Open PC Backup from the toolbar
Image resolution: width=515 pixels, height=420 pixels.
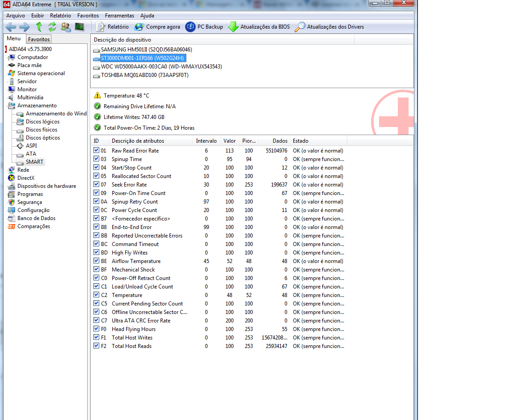point(204,27)
